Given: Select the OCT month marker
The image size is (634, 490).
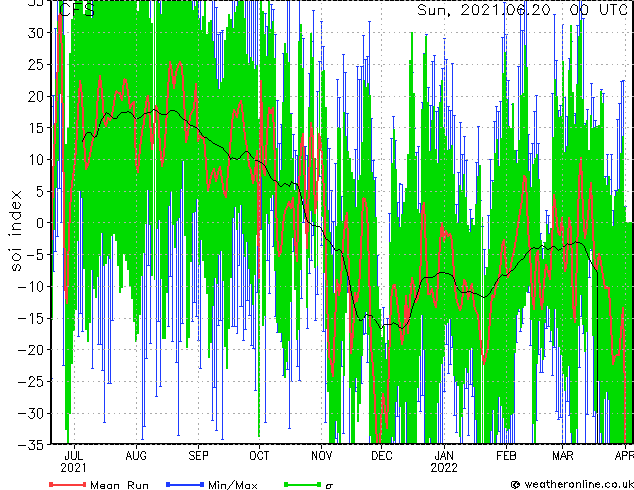Looking at the screenshot, I should (x=259, y=454).
